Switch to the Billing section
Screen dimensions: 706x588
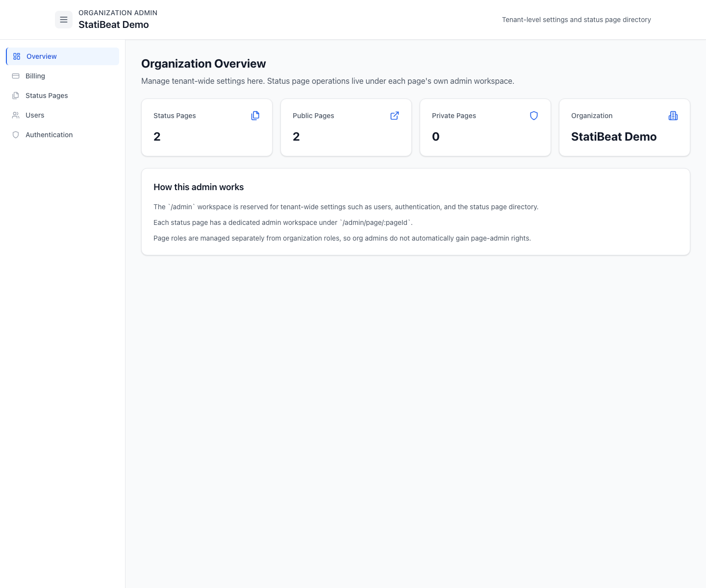coord(35,75)
